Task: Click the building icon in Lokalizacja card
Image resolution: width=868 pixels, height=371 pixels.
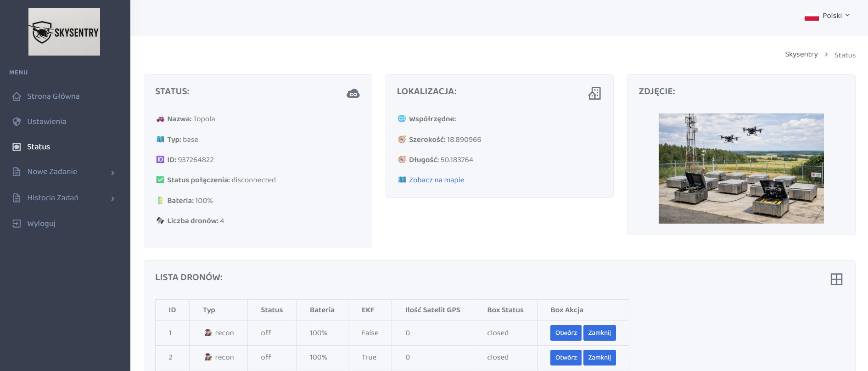Action: point(594,93)
